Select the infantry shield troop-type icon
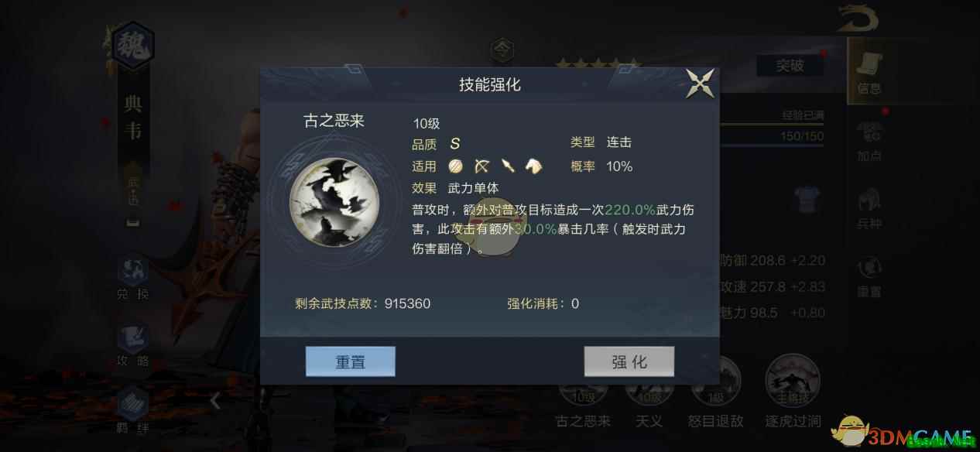 [455, 166]
